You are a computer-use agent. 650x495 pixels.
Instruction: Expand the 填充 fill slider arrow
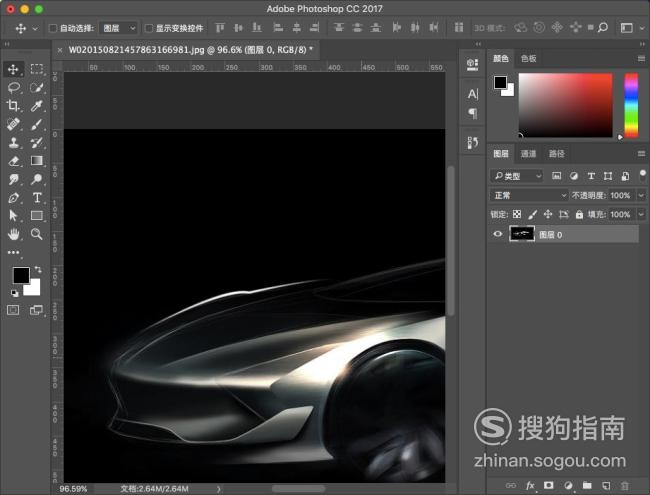tap(641, 214)
